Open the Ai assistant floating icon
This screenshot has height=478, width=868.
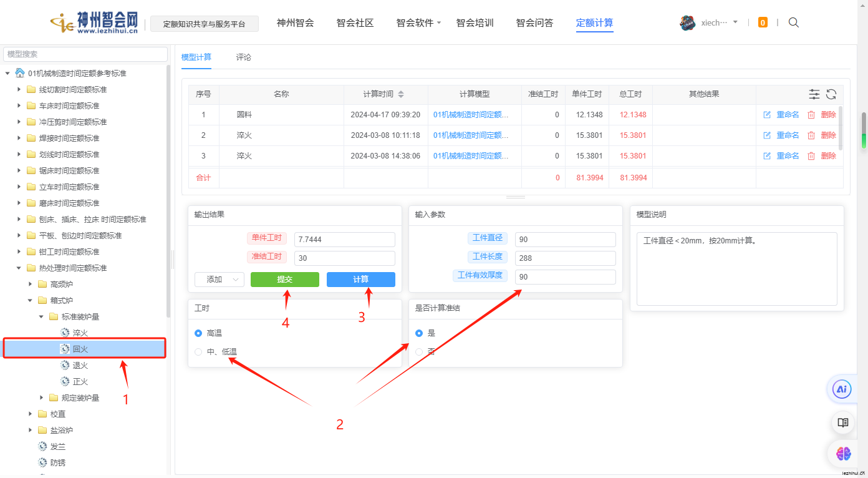click(842, 389)
